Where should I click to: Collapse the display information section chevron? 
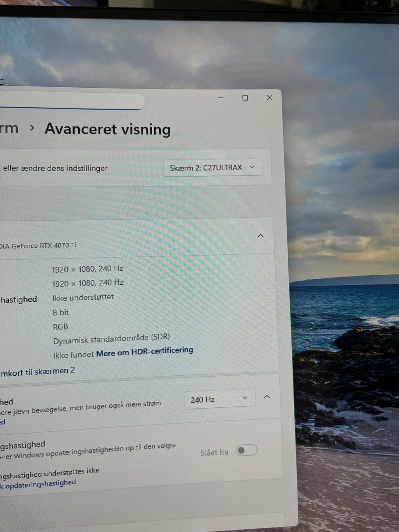coord(261,236)
